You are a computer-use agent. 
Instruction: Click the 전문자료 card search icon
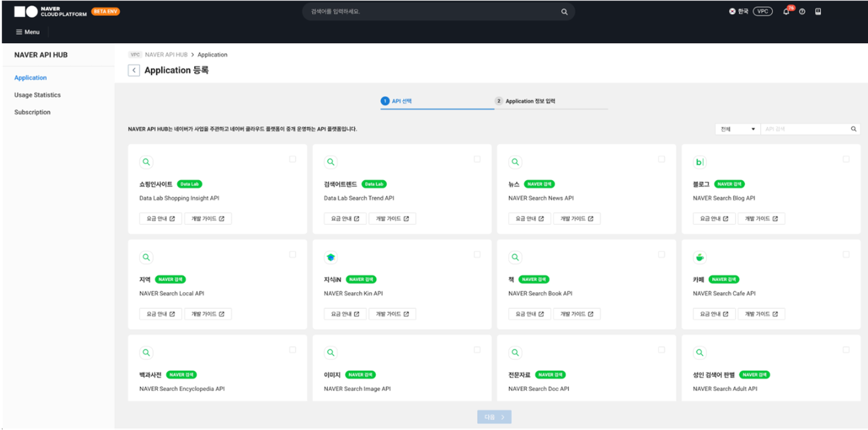point(515,353)
